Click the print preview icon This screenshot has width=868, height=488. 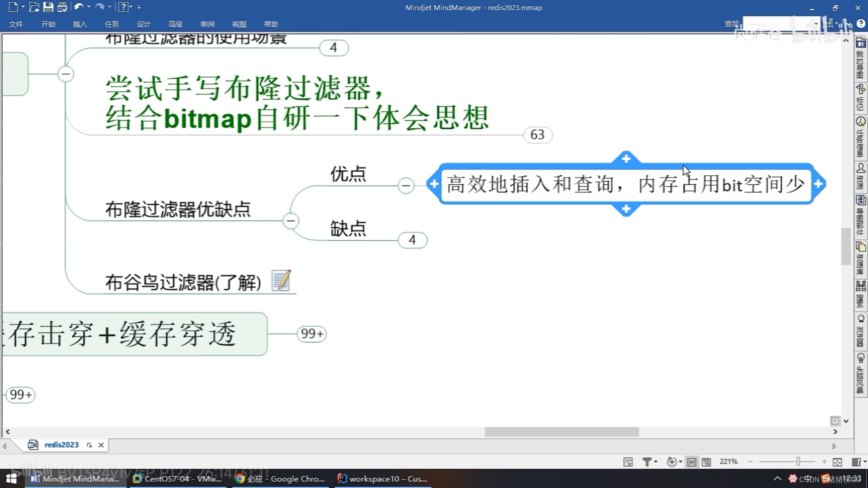pyautogui.click(x=62, y=7)
